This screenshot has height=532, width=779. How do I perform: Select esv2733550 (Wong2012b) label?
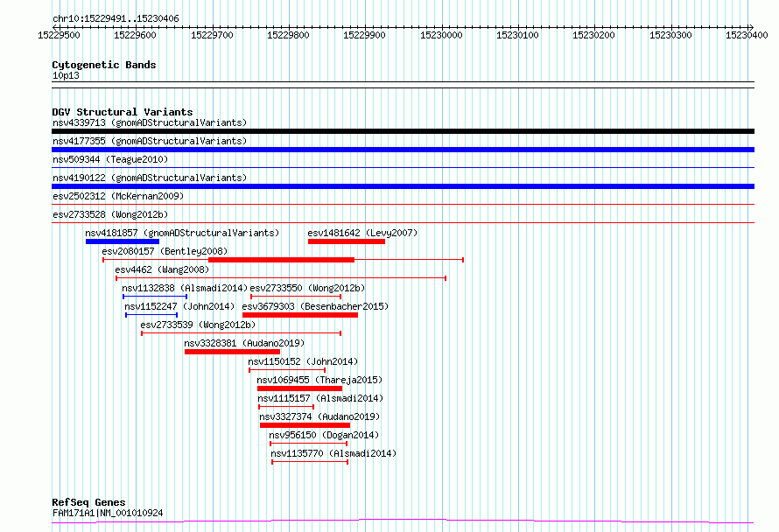click(x=307, y=288)
